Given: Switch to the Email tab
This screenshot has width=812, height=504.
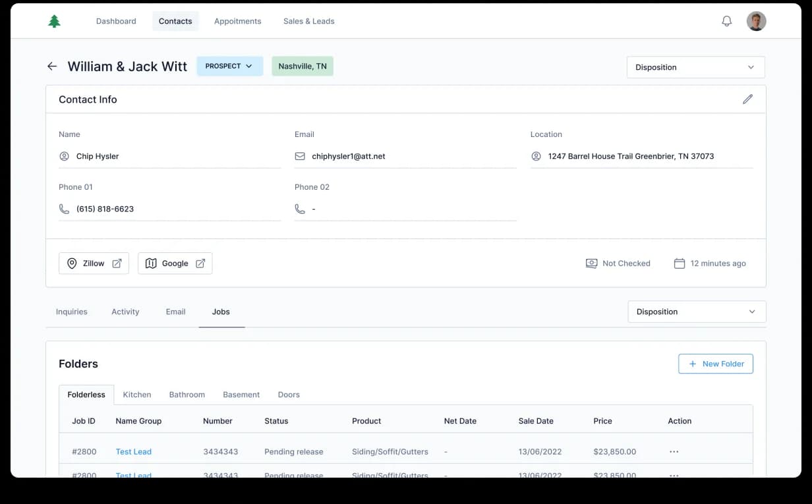Looking at the screenshot, I should coord(176,312).
